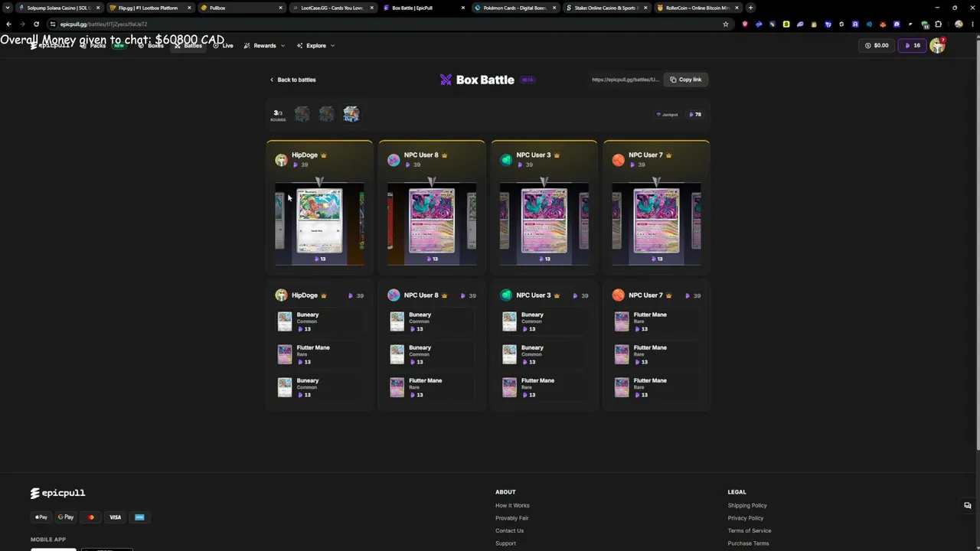Open the Support footer link
The width and height of the screenshot is (980, 551).
[x=505, y=543]
